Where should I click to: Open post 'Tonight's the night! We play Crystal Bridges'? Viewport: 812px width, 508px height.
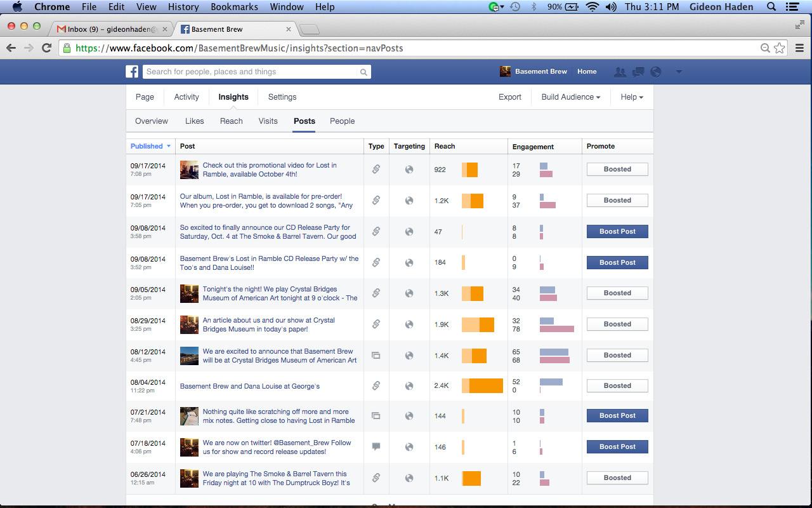point(280,293)
